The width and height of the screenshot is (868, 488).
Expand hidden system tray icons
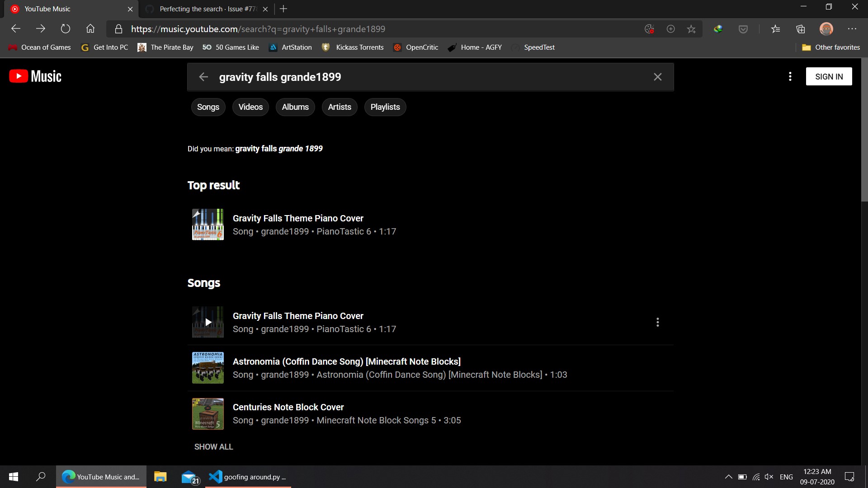point(729,477)
